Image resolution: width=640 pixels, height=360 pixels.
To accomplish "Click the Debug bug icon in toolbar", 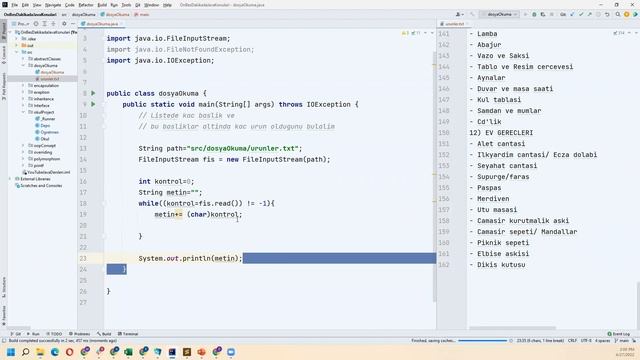I will 534,14.
